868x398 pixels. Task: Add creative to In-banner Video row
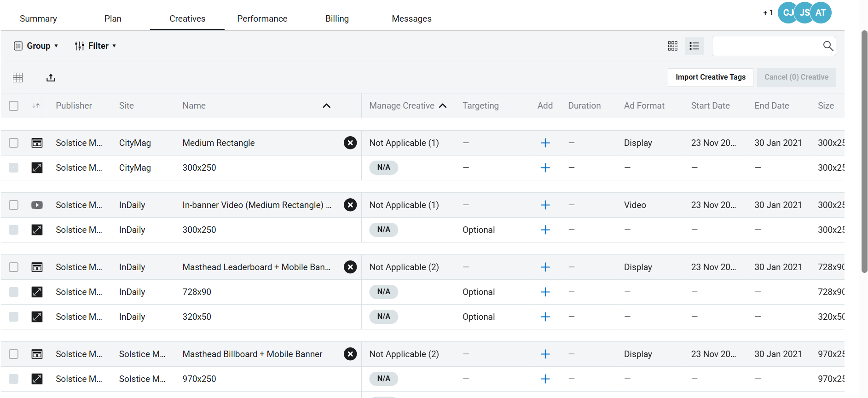coord(545,205)
